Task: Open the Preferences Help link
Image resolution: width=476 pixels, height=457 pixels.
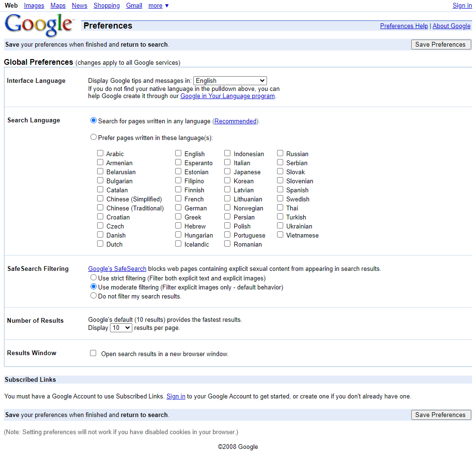Action: (404, 26)
